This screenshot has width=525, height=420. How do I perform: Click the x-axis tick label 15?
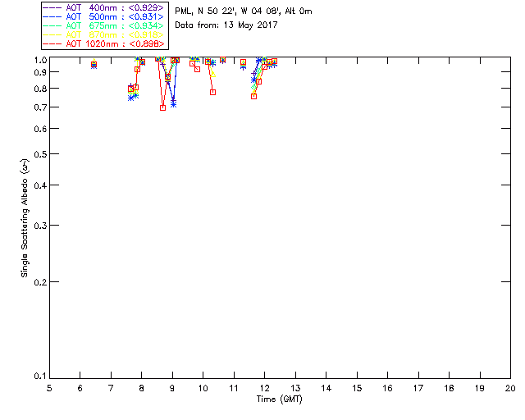[357, 388]
